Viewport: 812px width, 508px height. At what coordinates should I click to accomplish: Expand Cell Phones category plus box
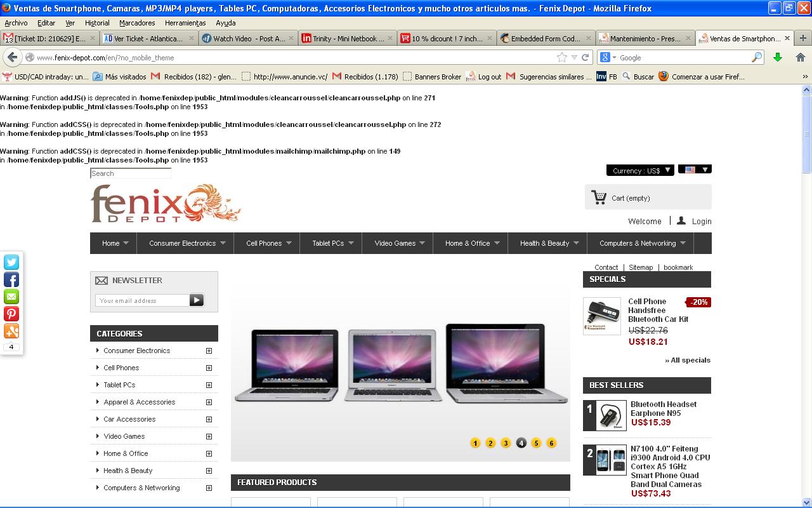point(209,368)
